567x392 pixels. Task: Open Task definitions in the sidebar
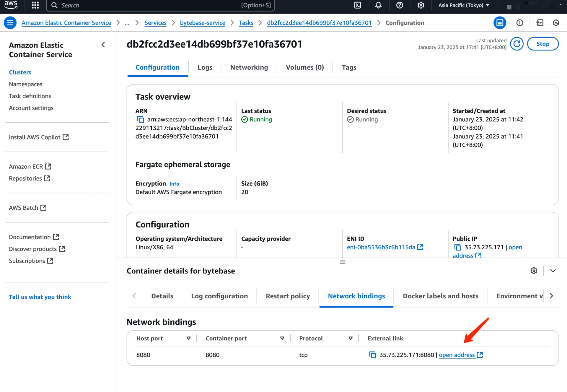click(x=30, y=96)
